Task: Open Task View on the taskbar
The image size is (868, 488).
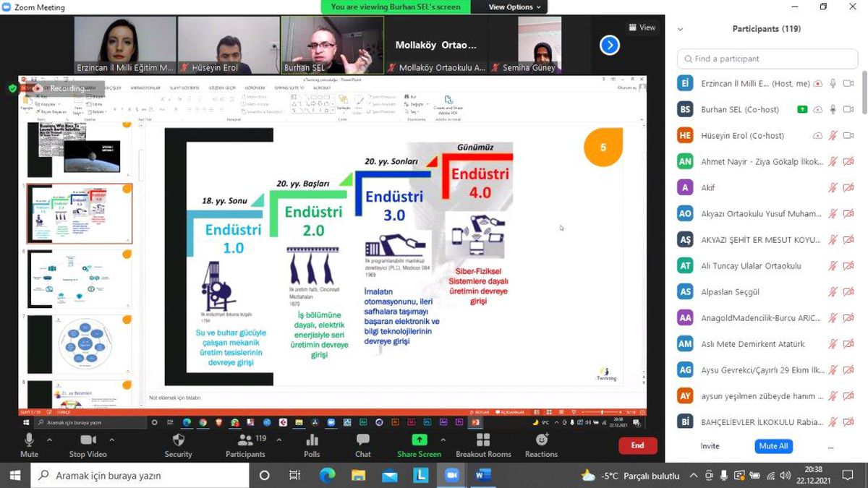Action: pos(295,475)
